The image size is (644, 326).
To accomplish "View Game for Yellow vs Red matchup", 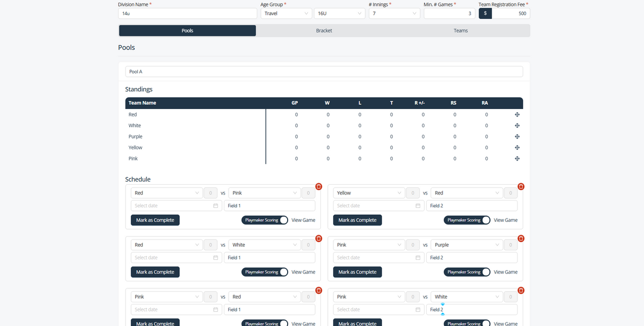I will point(506,220).
